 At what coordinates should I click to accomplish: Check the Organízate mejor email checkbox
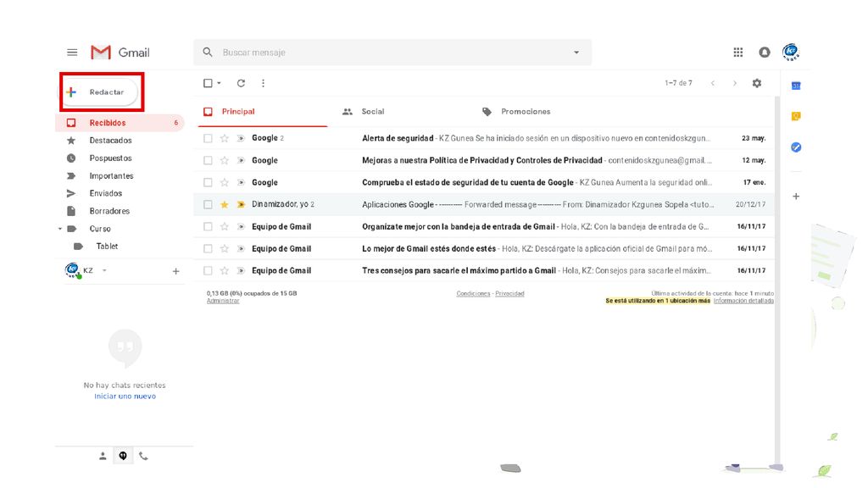point(208,226)
